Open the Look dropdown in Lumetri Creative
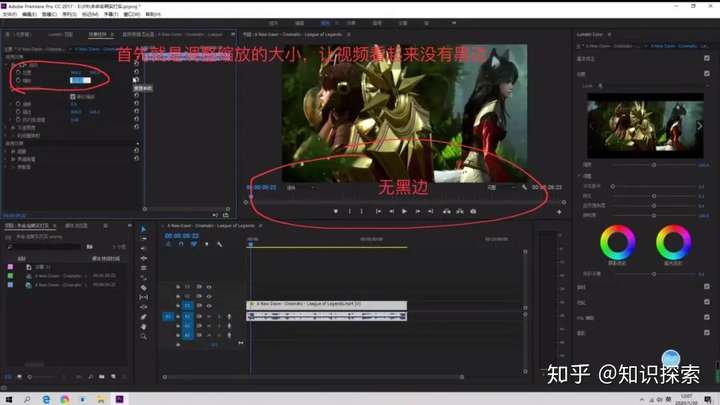 click(653, 86)
